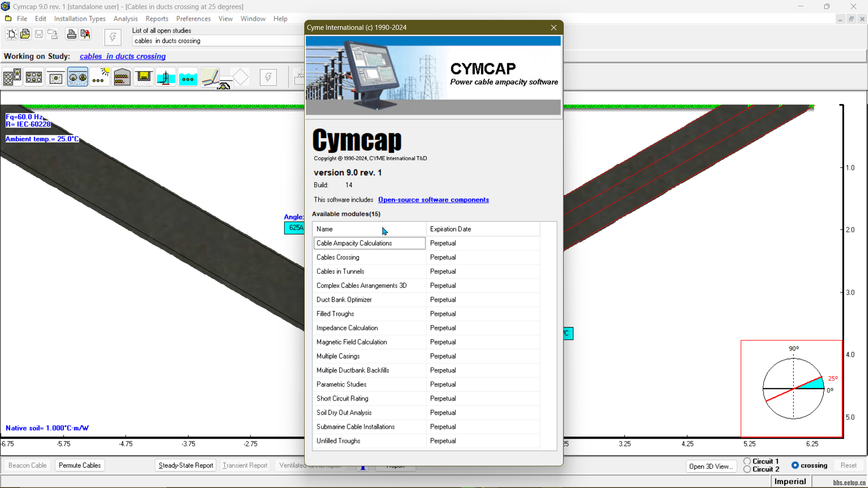Open the Steady-State Report

[x=186, y=465]
